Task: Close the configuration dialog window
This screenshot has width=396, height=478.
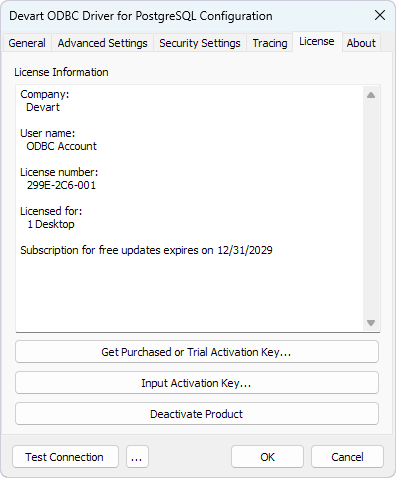Action: point(380,15)
